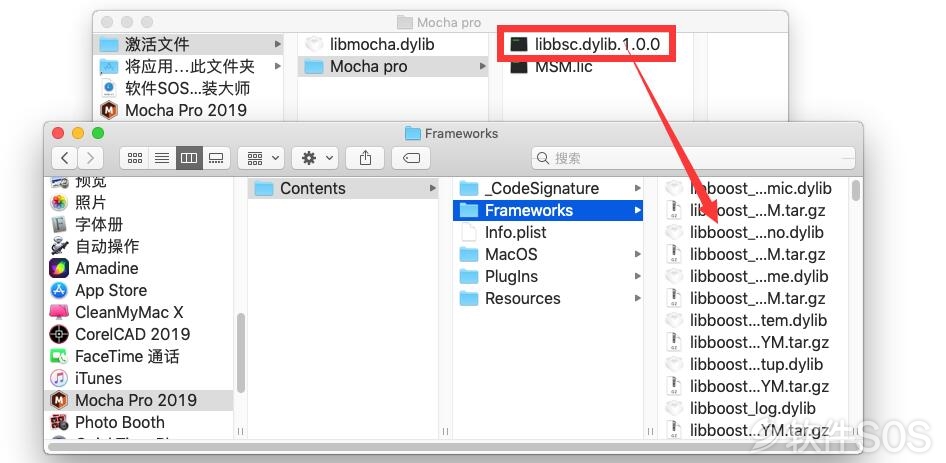Switch Frameworks window to gallery view

216,158
